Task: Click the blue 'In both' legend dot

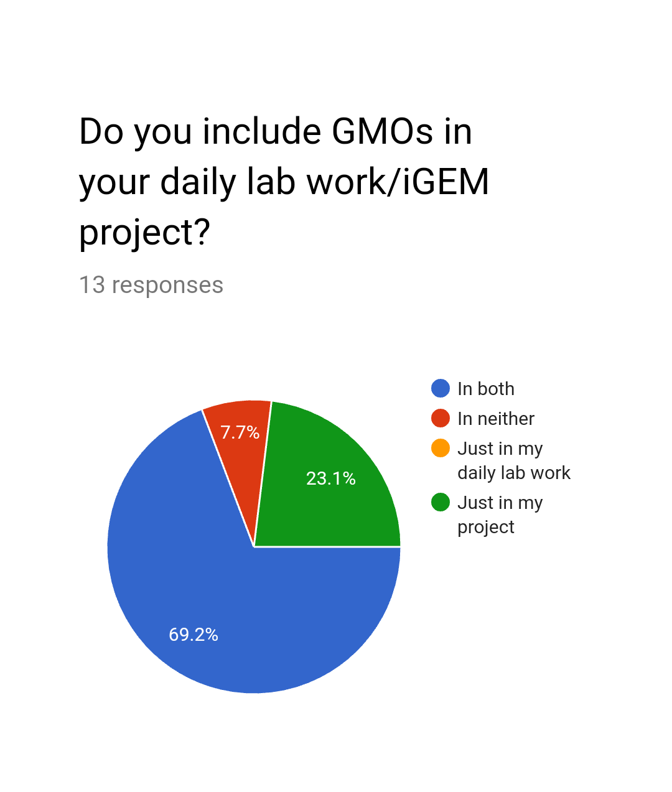Action: pyautogui.click(x=441, y=388)
